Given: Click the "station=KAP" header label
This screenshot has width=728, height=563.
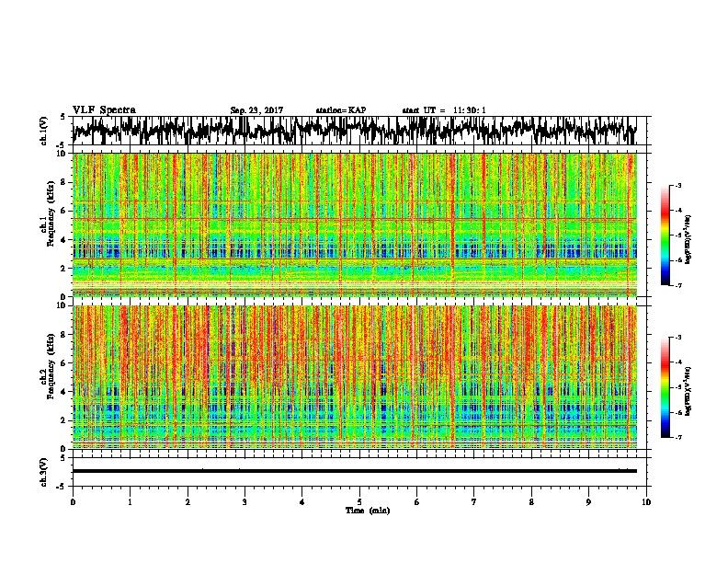Looking at the screenshot, I should (x=341, y=110).
